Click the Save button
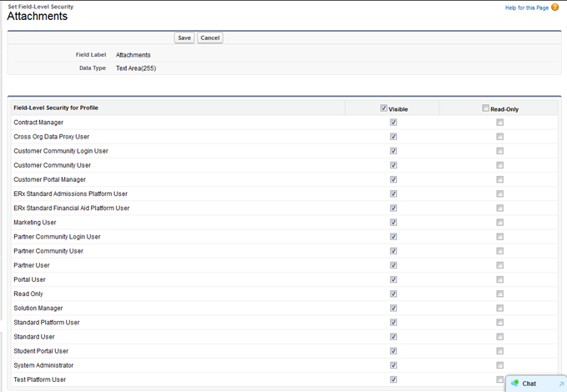Screen dimensions: 567x392 tap(184, 38)
